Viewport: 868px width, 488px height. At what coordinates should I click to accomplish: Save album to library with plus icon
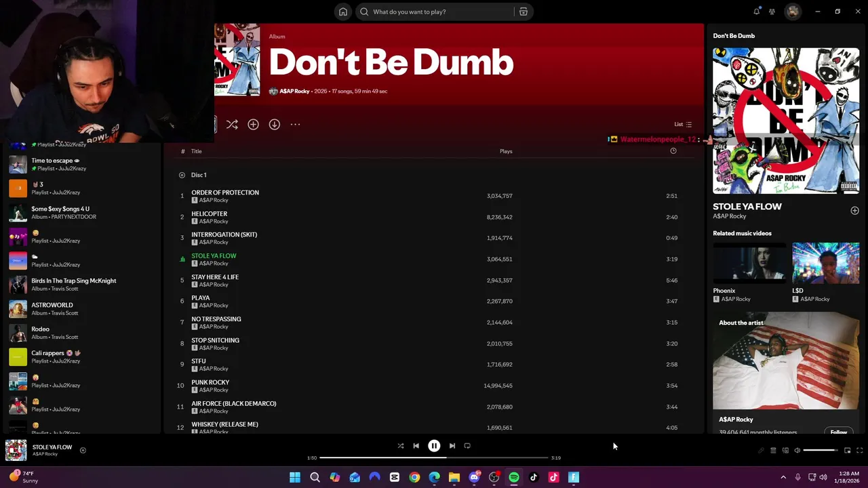[253, 125]
